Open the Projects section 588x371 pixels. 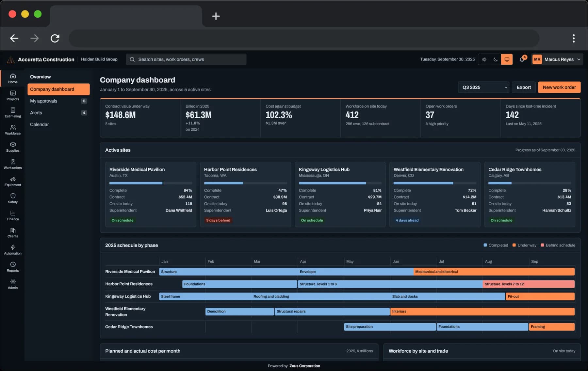pyautogui.click(x=13, y=95)
